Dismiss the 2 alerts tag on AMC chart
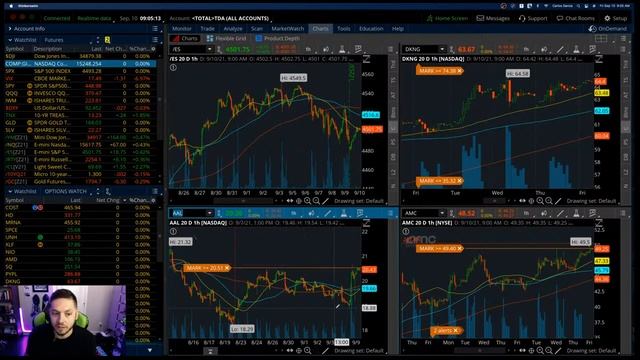Viewport: 640px width, 360px height. 456,330
